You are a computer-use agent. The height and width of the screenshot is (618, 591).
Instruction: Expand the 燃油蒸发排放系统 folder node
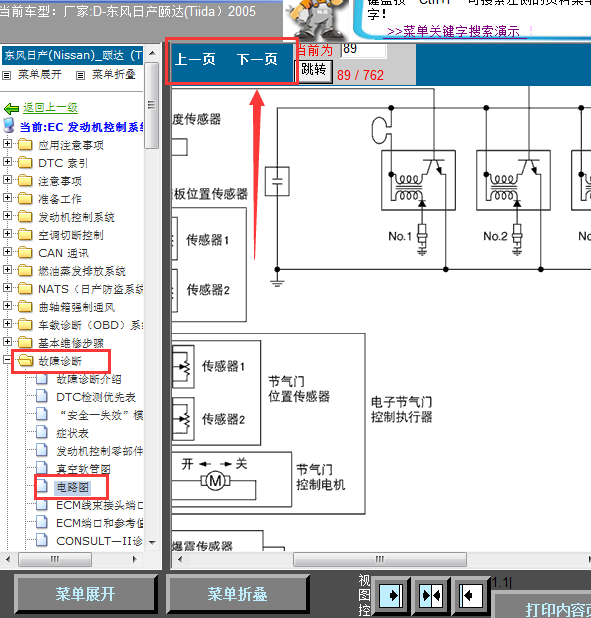pyautogui.click(x=7, y=270)
